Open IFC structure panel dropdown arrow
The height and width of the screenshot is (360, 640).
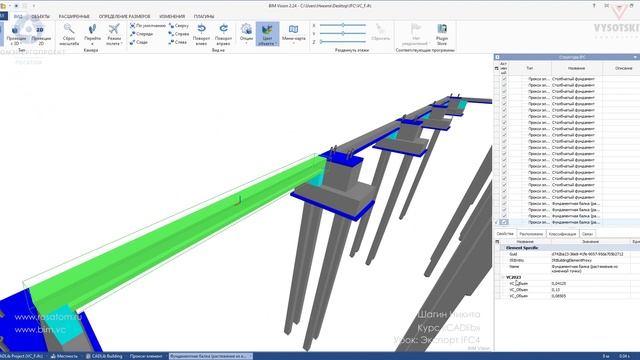click(636, 57)
